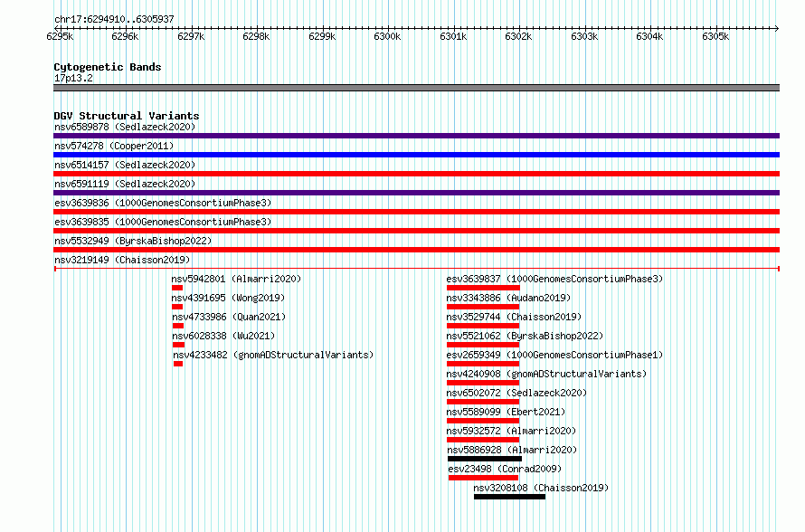The height and width of the screenshot is (532, 805).
Task: Click the small red bar under nsv4733986
Action: pos(178,326)
